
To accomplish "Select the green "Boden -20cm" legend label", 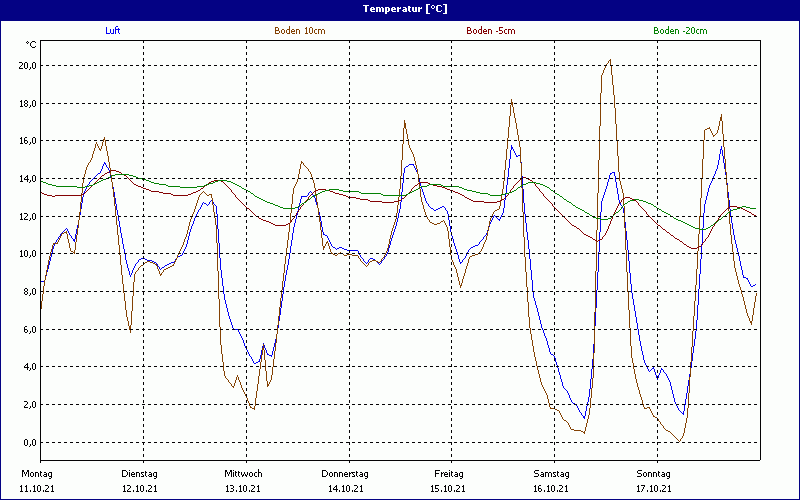I will pos(680,31).
